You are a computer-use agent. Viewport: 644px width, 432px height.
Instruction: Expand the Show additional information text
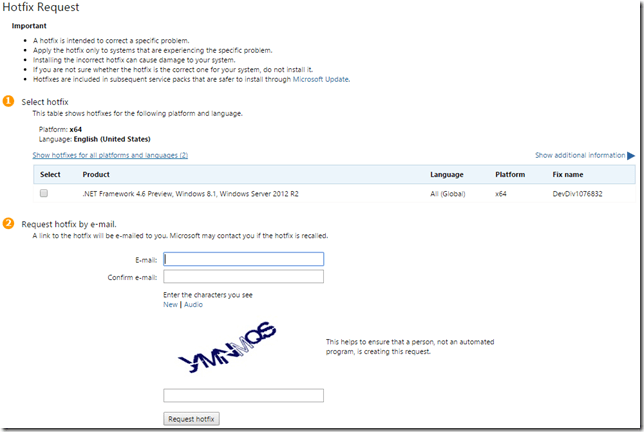579,156
